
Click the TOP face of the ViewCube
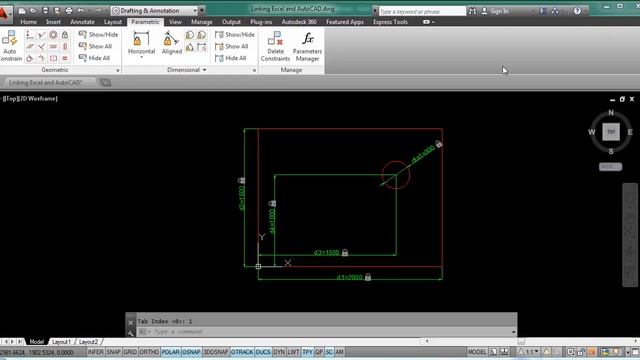[x=611, y=132]
